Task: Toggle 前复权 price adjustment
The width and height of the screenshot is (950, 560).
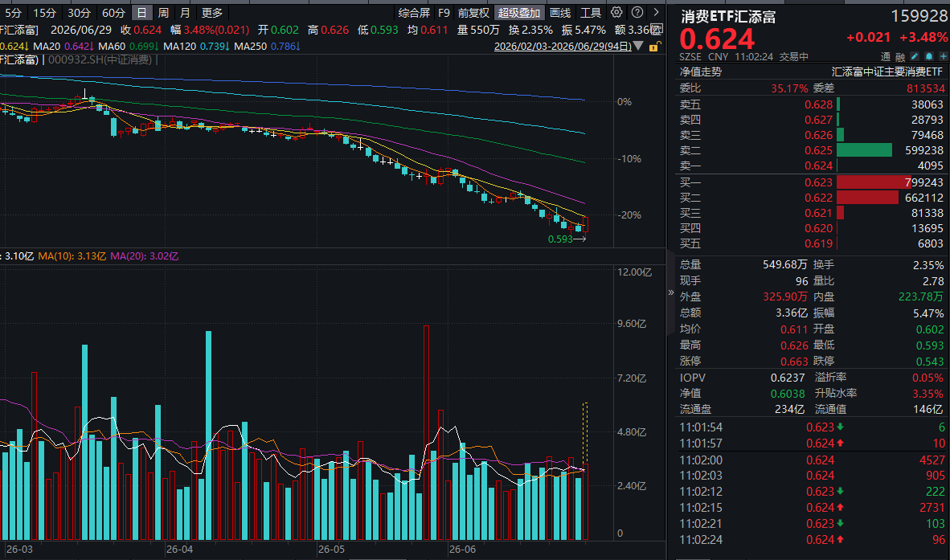Action: coord(473,13)
